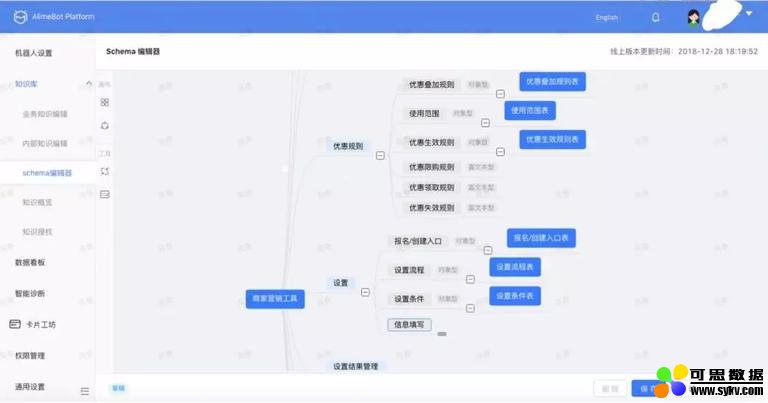Click the grid layout icon in canvas toolbar
The height and width of the screenshot is (403, 768).
105,102
